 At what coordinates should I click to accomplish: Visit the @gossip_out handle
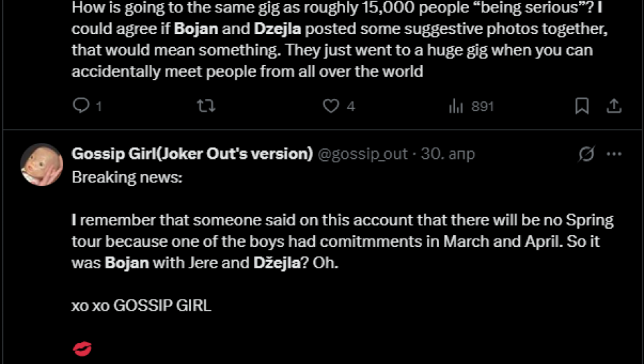coord(362,154)
